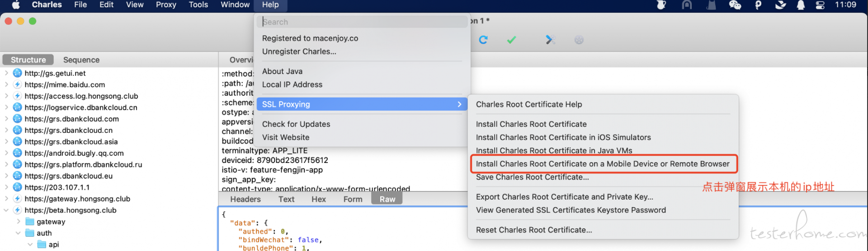Click the globe icon for https://android.bugly.qq.com
Viewport: 868px width, 251px height.
18,153
